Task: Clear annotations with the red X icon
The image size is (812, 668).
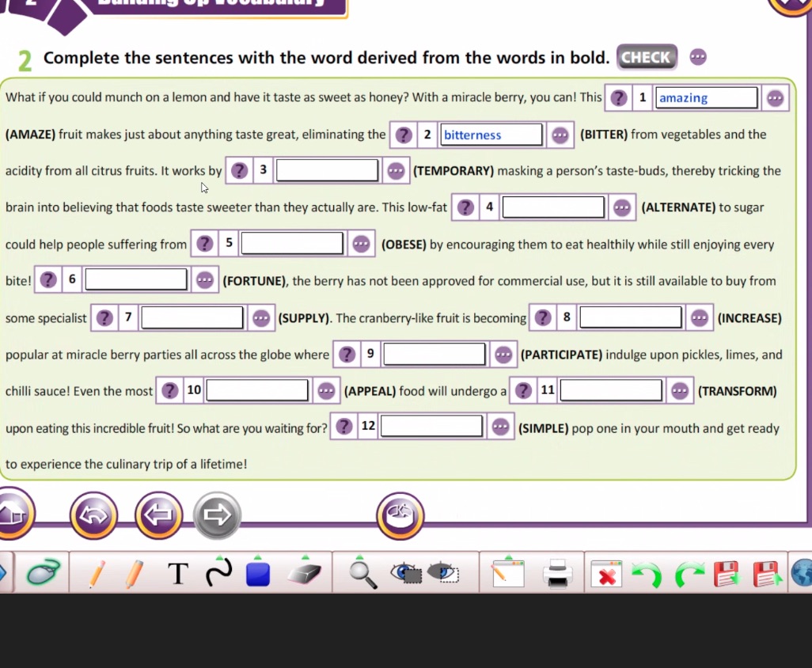Action: 606,574
